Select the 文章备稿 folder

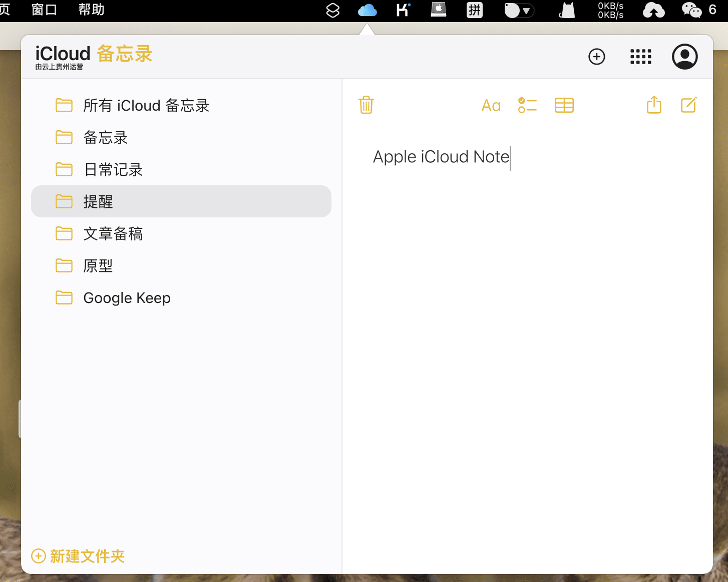(x=113, y=234)
